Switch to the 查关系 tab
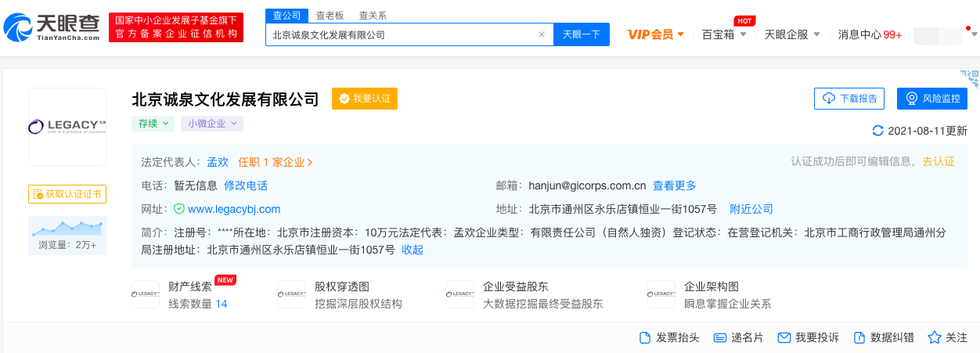980x353 pixels. [373, 16]
